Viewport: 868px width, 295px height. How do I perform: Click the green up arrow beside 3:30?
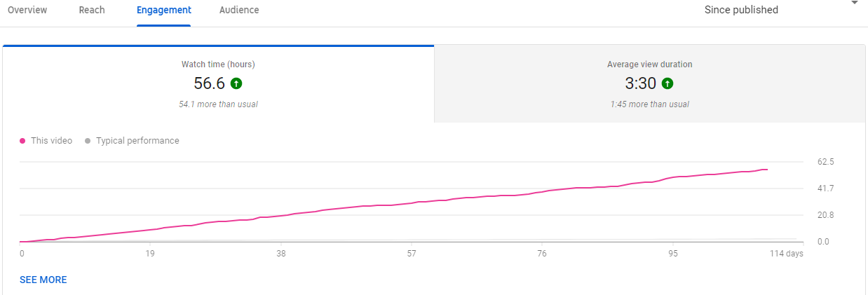coord(667,83)
